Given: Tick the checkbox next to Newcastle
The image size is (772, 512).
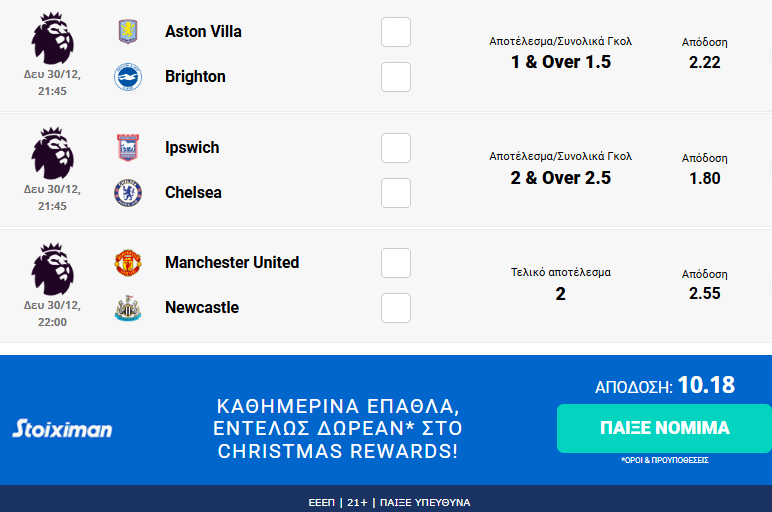Looking at the screenshot, I should [x=396, y=308].
